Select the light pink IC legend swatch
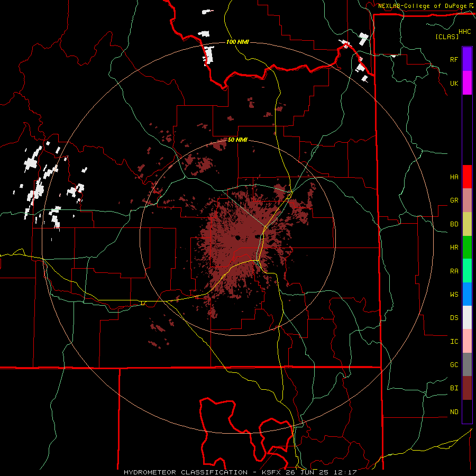 click(x=467, y=341)
